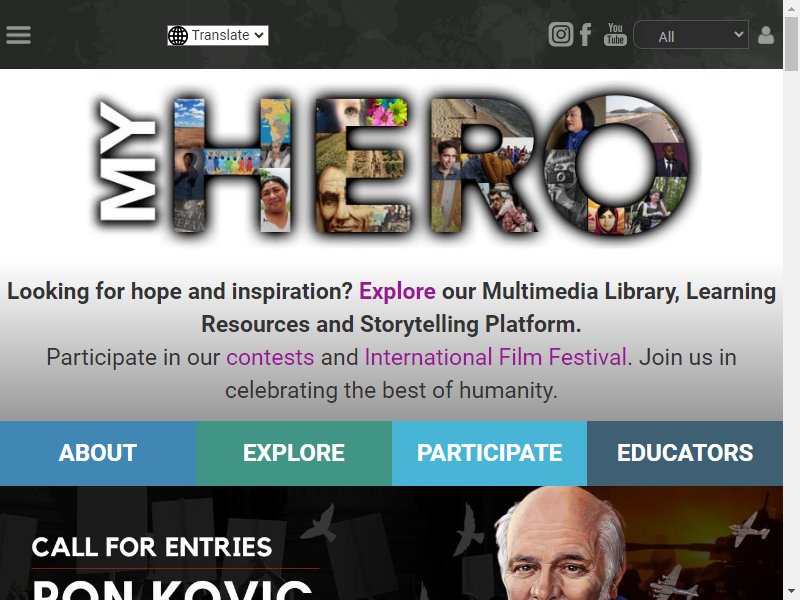Image resolution: width=800 pixels, height=600 pixels.
Task: Expand the Translate language dropdown
Action: click(218, 35)
